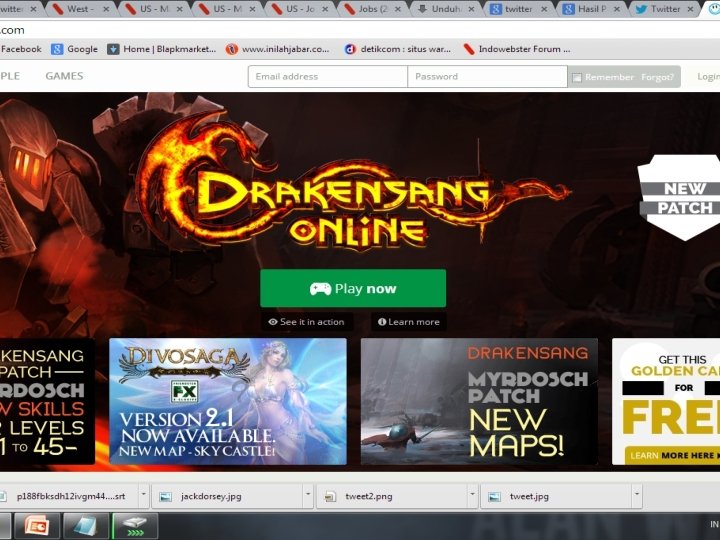Click the tweet2.png file icon
This screenshot has height=540, width=720.
tap(330, 496)
